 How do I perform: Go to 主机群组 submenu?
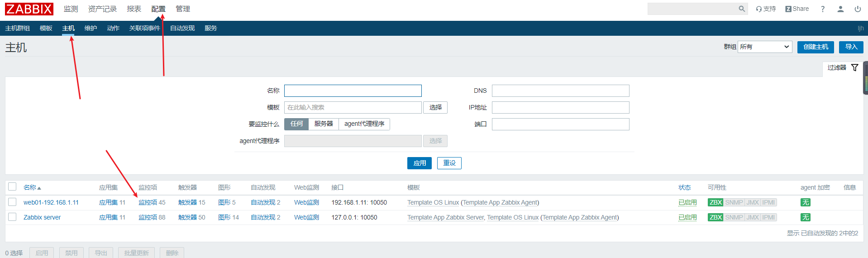[17, 28]
